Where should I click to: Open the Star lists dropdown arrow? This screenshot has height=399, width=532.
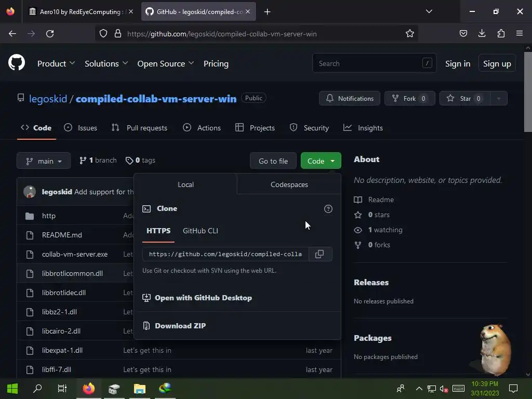498,98
